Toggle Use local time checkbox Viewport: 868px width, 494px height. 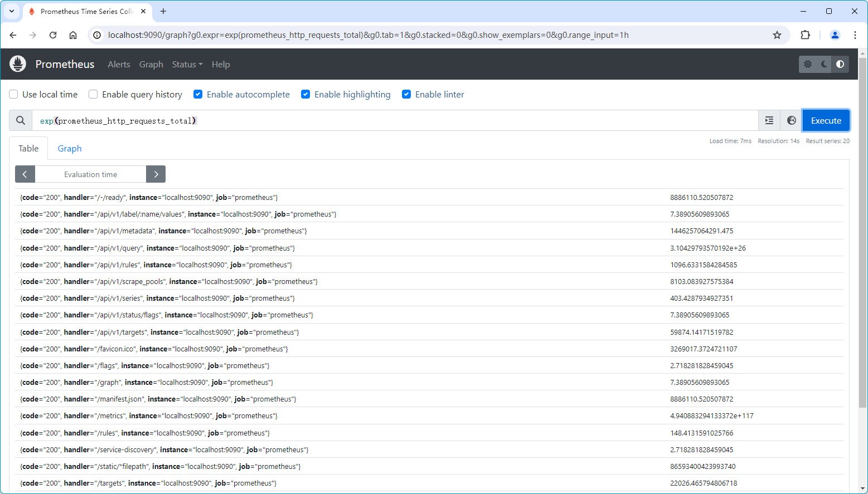point(13,94)
